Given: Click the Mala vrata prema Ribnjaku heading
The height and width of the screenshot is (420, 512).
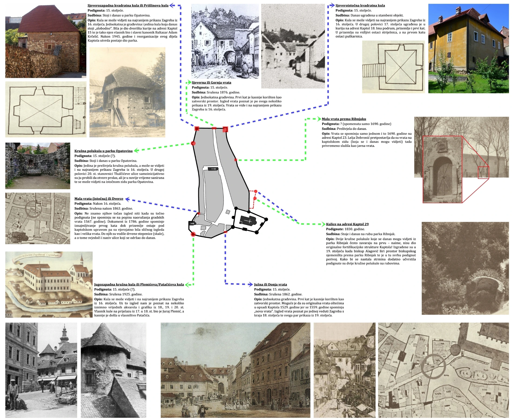Looking at the screenshot, I should (x=344, y=119).
